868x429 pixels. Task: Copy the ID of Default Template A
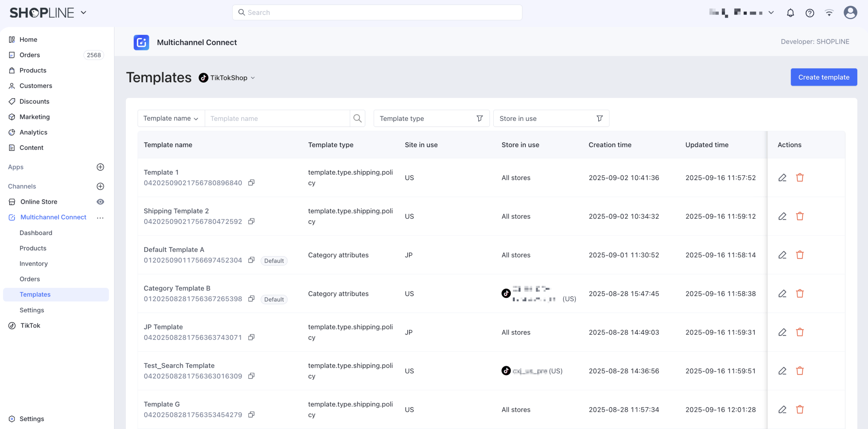coord(251,260)
